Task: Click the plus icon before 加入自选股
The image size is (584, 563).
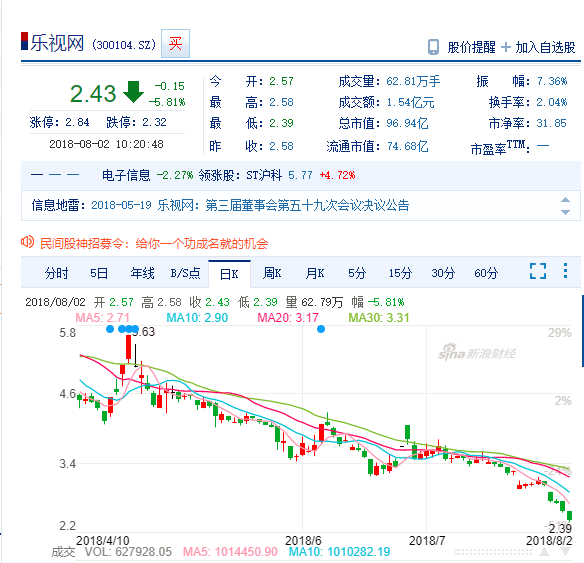Action: [506, 47]
